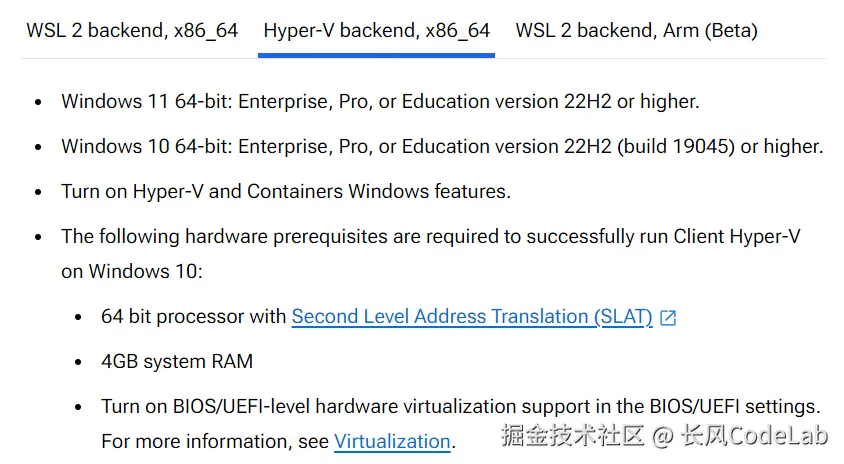Screen dimensions: 844x464
Task: Click the 'on Windows 10:' text
Action: tap(131, 271)
